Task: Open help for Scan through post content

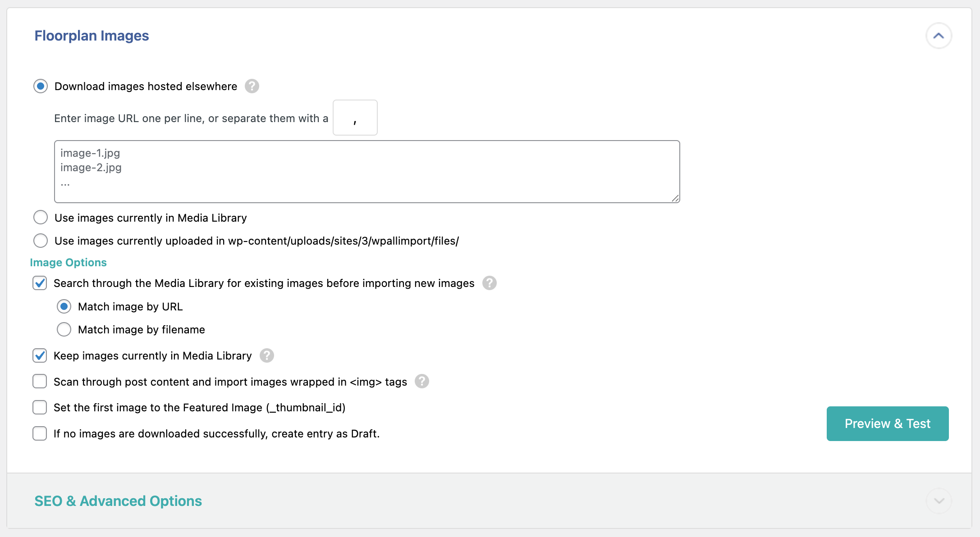Action: [x=422, y=381]
